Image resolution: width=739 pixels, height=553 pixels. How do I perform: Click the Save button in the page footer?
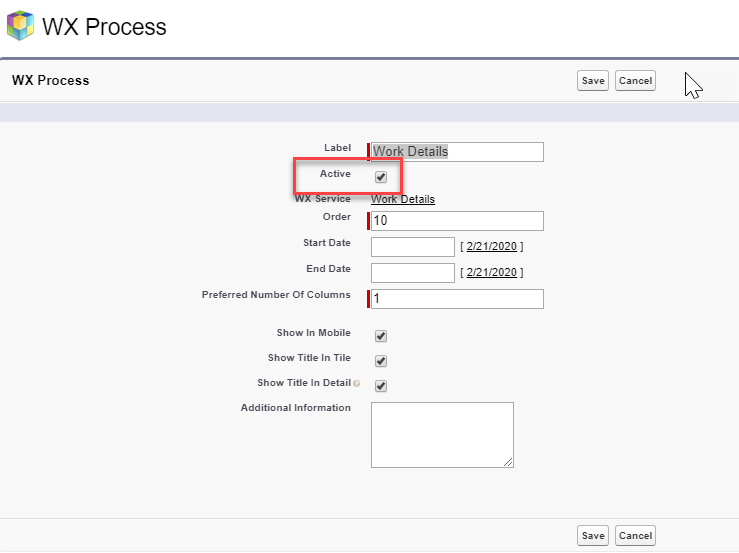(593, 536)
